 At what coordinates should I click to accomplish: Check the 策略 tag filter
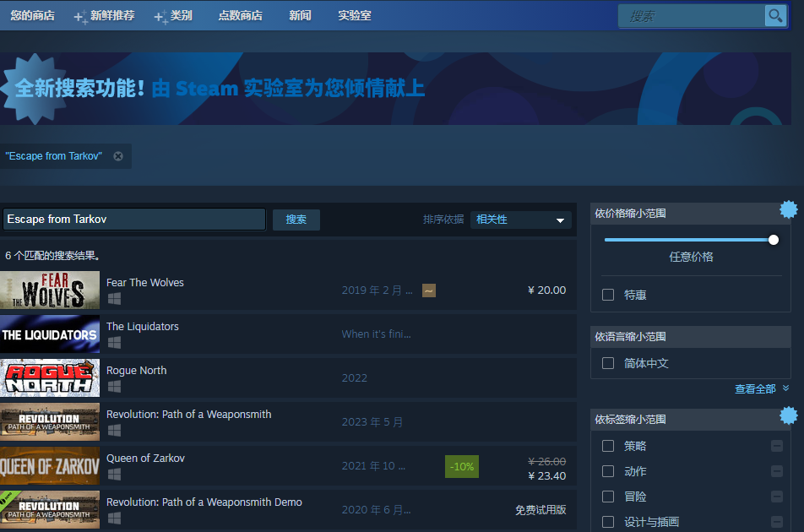(608, 446)
